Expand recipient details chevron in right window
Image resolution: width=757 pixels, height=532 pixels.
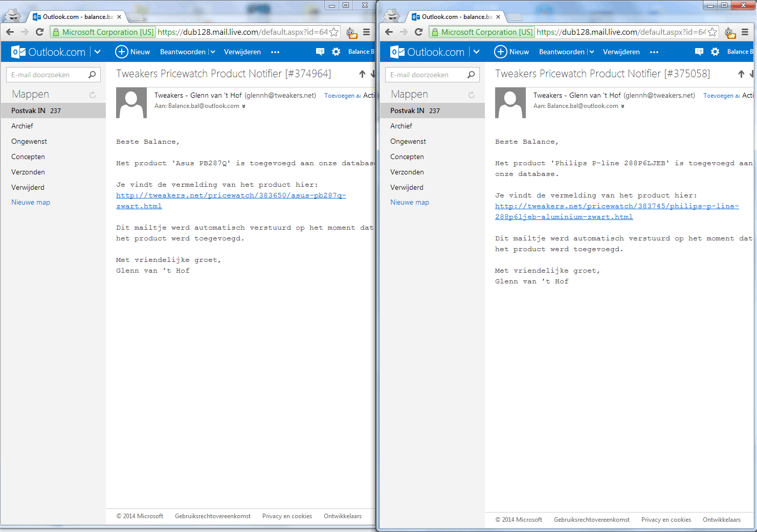pyautogui.click(x=622, y=106)
